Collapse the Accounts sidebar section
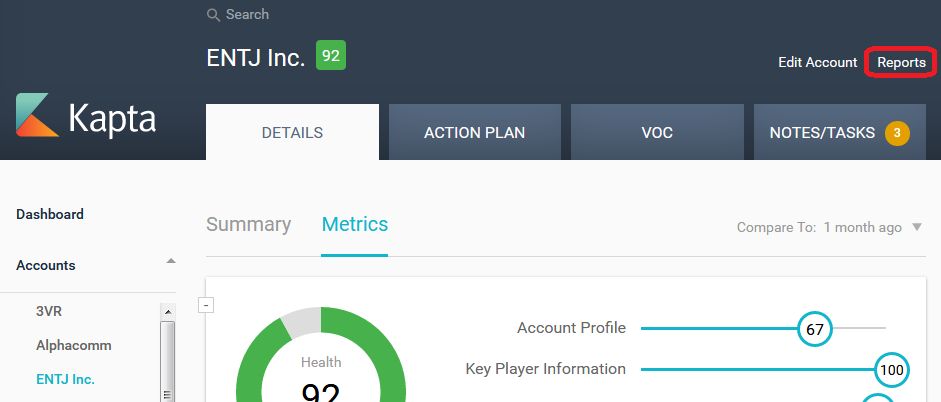This screenshot has width=941, height=402. (x=171, y=261)
